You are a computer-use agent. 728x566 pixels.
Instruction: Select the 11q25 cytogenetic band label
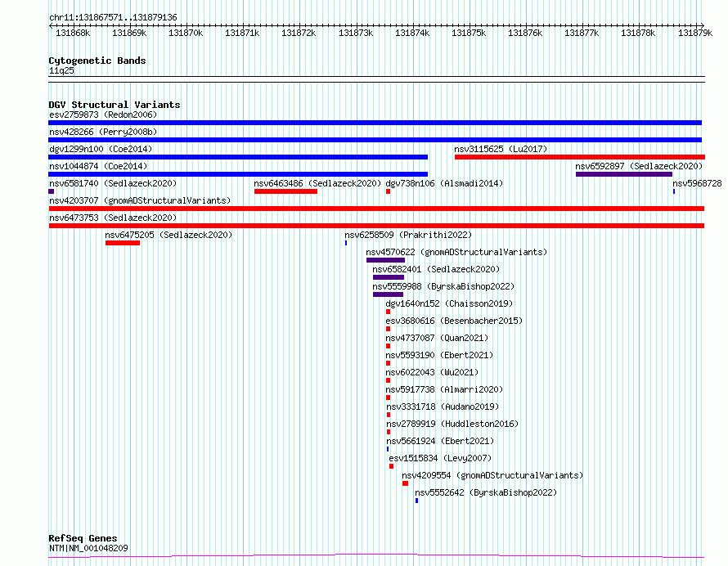tap(61, 70)
